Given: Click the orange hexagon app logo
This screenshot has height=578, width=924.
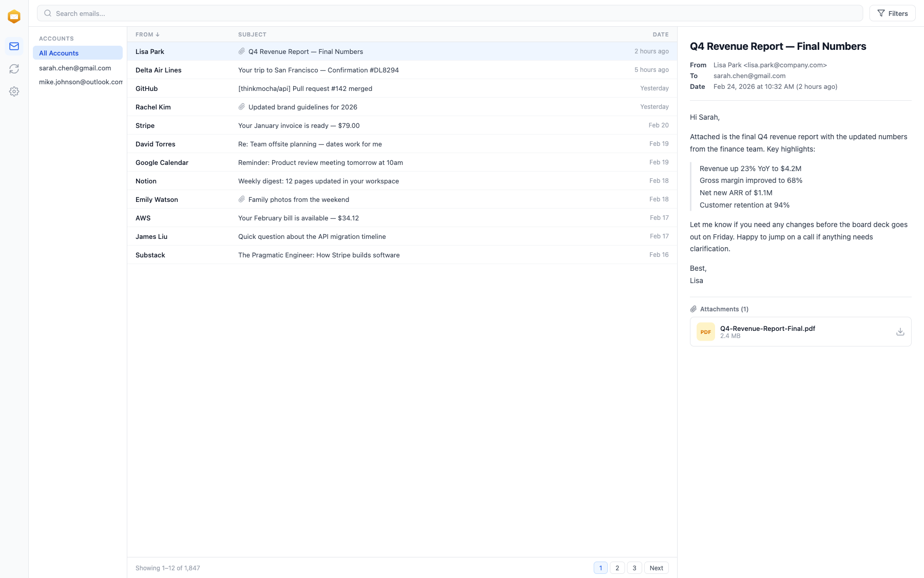Looking at the screenshot, I should click(14, 16).
